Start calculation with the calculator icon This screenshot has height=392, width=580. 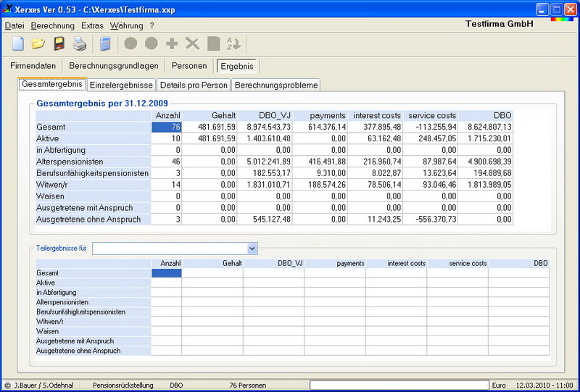pos(105,44)
